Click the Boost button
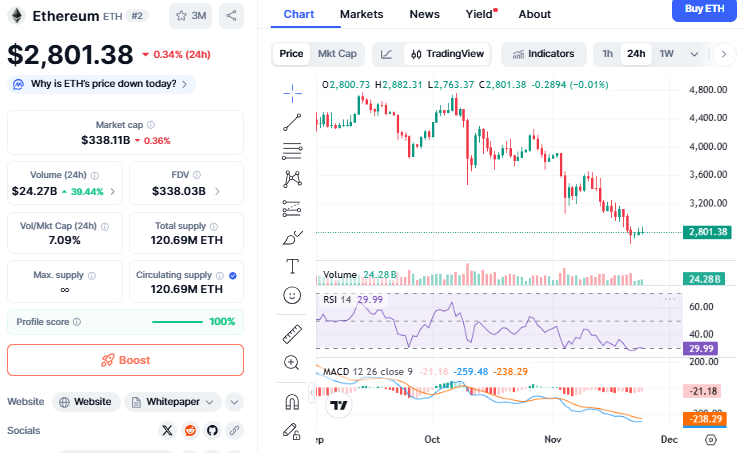 click(x=125, y=360)
